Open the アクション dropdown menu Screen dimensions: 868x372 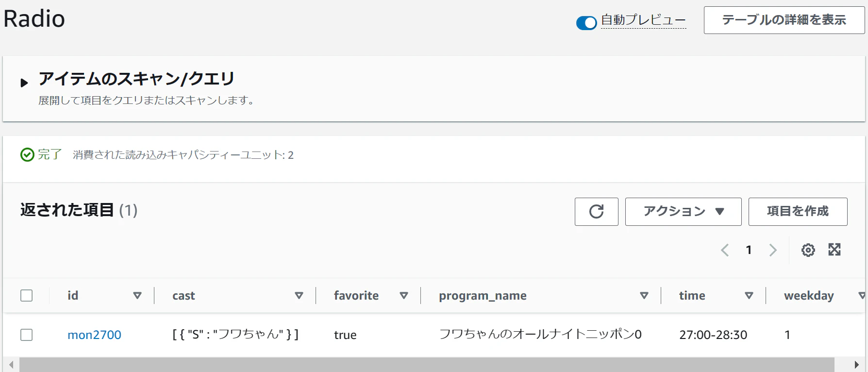coord(683,212)
